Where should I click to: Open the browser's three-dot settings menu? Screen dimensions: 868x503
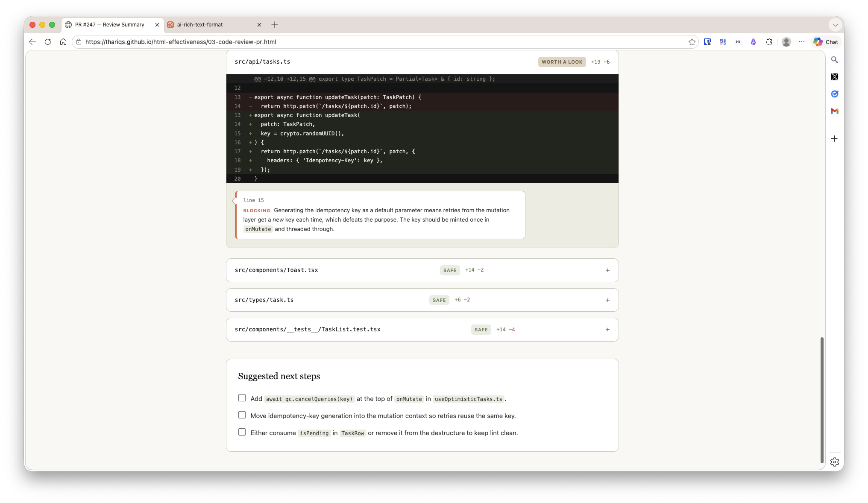point(801,42)
